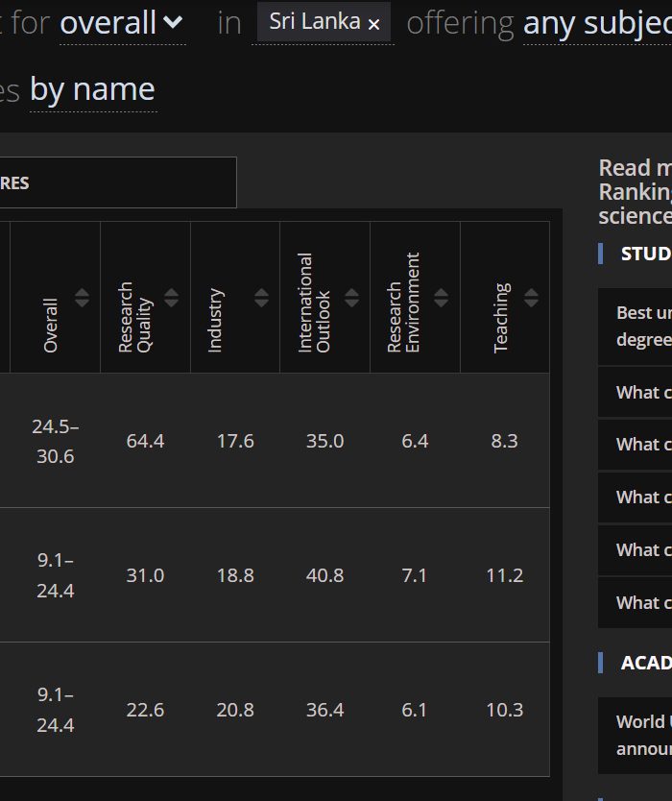Sort table by Overall score arrows
The image size is (672, 801).
pos(82,298)
